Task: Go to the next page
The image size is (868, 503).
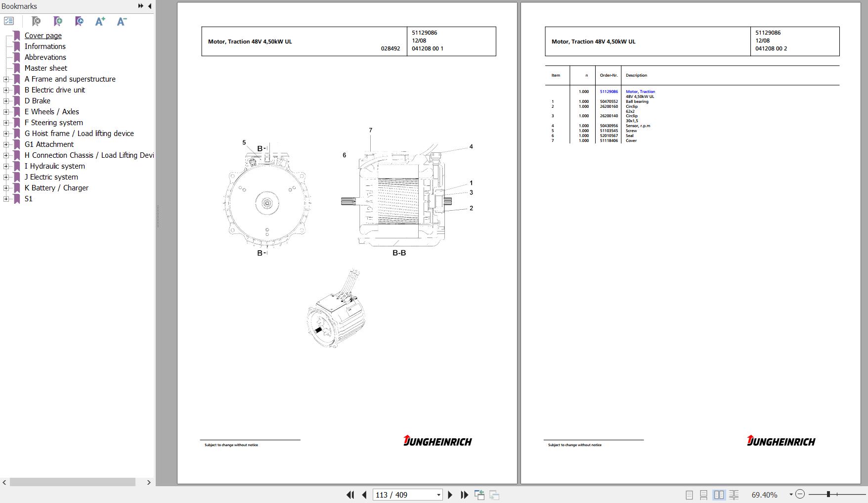Action: [x=450, y=495]
